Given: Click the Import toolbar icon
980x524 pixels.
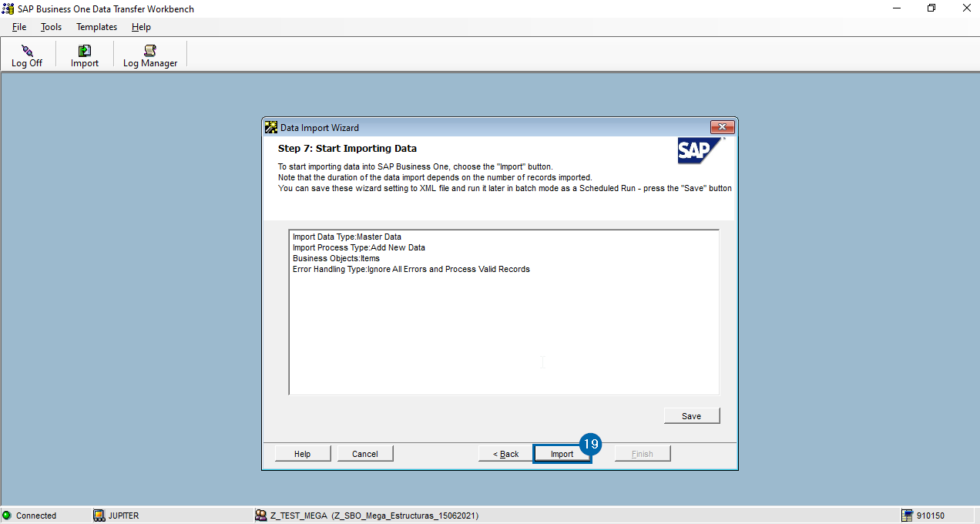Looking at the screenshot, I should (85, 51).
